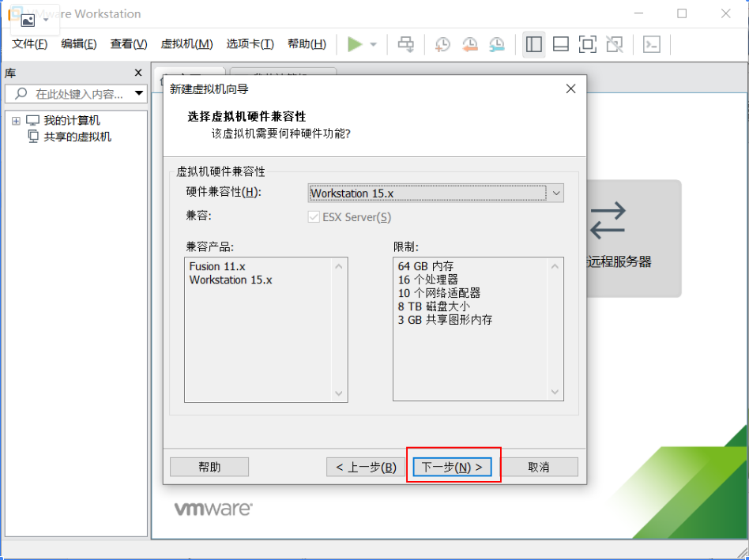
Task: Open the 虚拟机(M) menu
Action: [186, 44]
